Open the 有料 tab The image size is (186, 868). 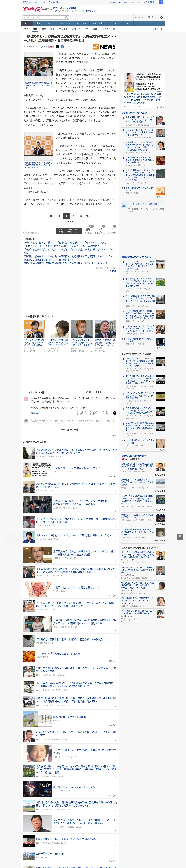pos(128,24)
